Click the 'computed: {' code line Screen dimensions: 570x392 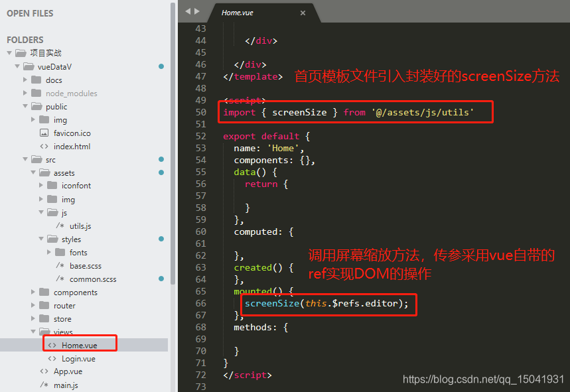(263, 231)
